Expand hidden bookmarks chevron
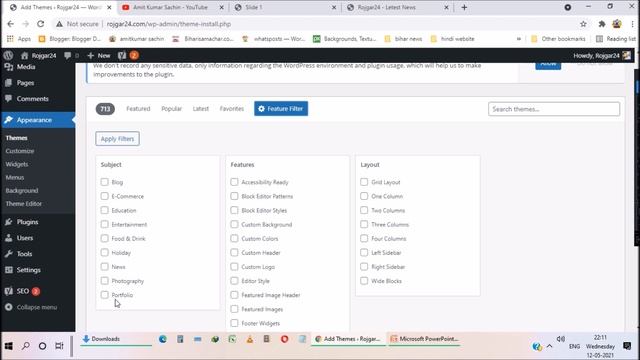 tap(519, 39)
